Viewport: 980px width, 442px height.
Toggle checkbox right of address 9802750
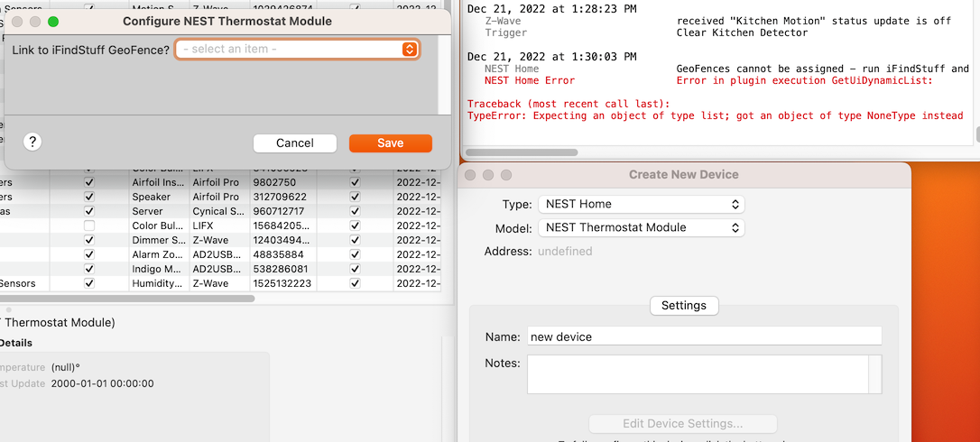355,182
